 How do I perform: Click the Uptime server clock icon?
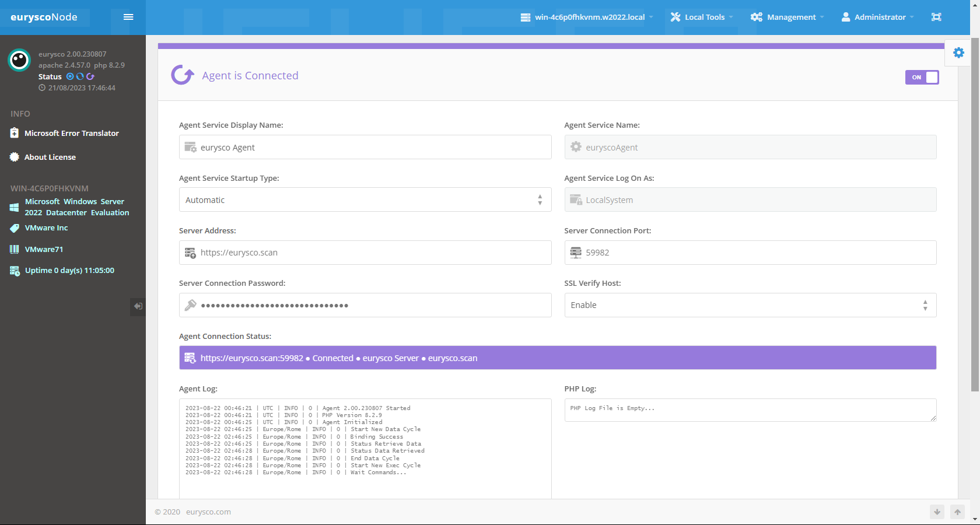15,271
